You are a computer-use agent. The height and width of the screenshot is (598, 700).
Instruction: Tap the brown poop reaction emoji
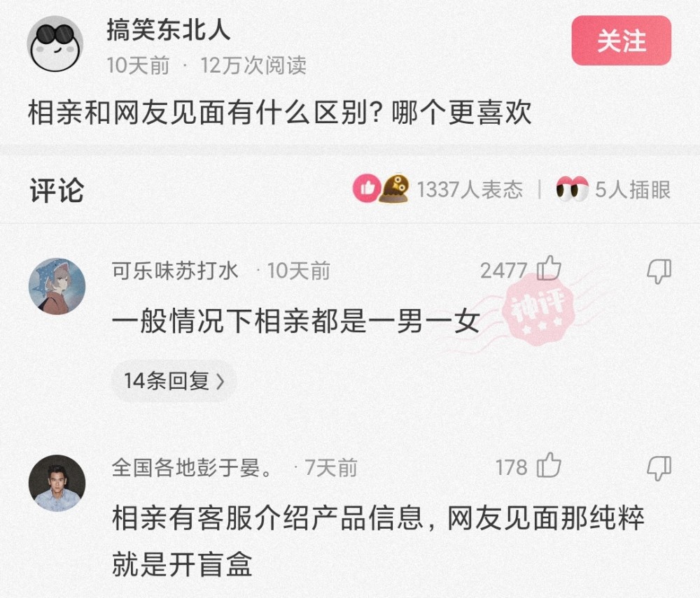click(394, 189)
